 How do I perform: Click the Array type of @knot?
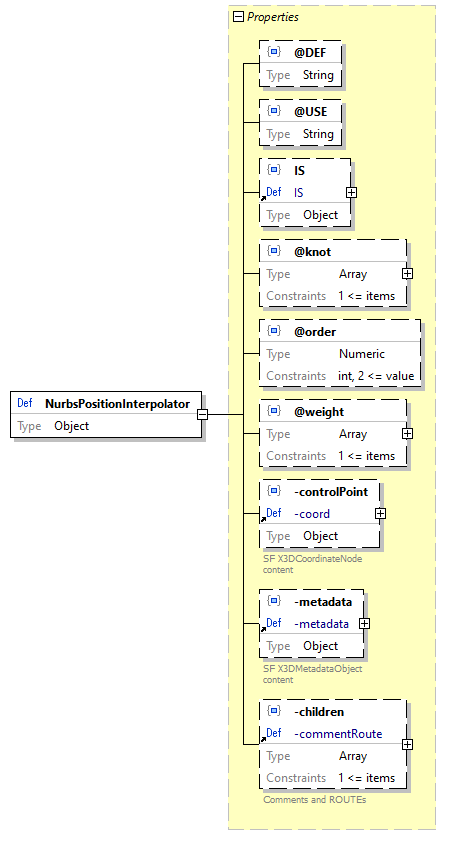point(353,274)
